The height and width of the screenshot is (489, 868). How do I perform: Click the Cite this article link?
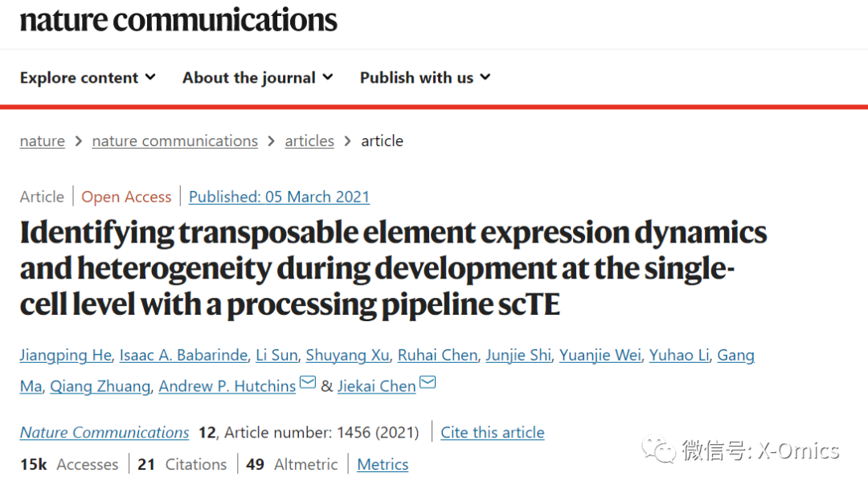click(492, 433)
